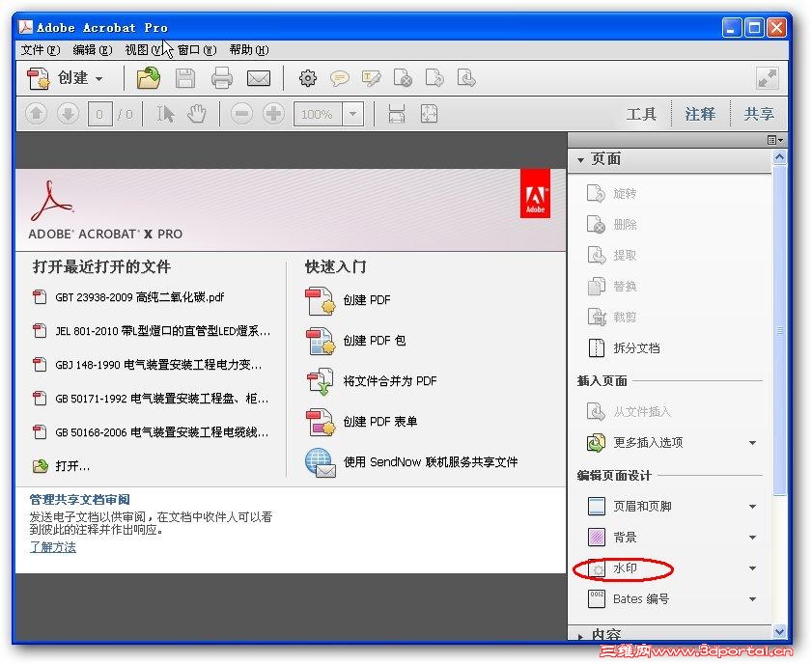The width and height of the screenshot is (812, 664).
Task: Switch to the 共享 pane tab
Action: 759,114
